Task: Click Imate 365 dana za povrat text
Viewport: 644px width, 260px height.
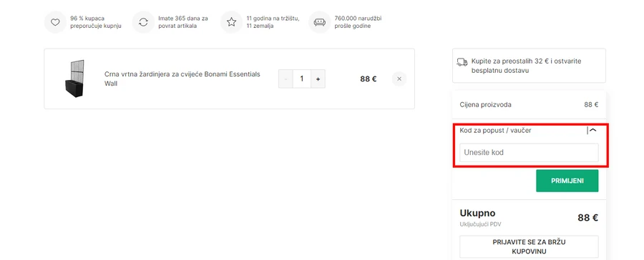Action: pyautogui.click(x=183, y=22)
